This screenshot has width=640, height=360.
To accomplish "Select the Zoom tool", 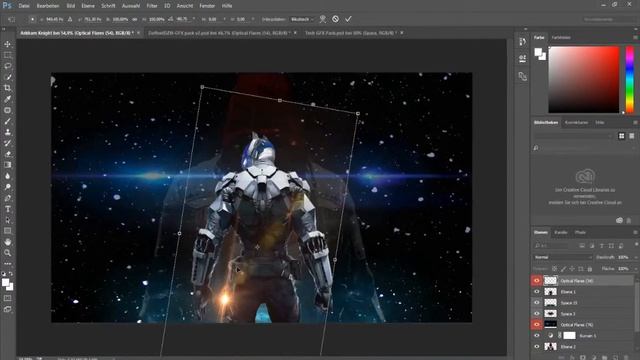I will [x=7, y=253].
